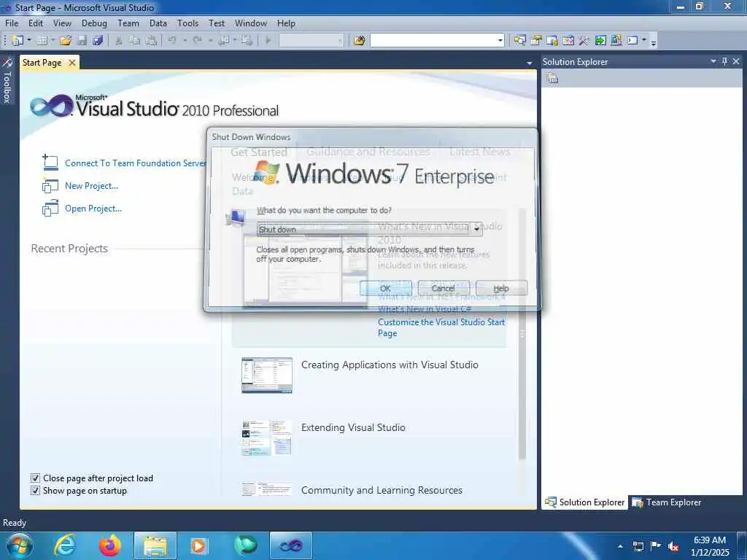Screen dimensions: 747x560
Task: Click Community and Learning Resources item
Action: point(382,491)
